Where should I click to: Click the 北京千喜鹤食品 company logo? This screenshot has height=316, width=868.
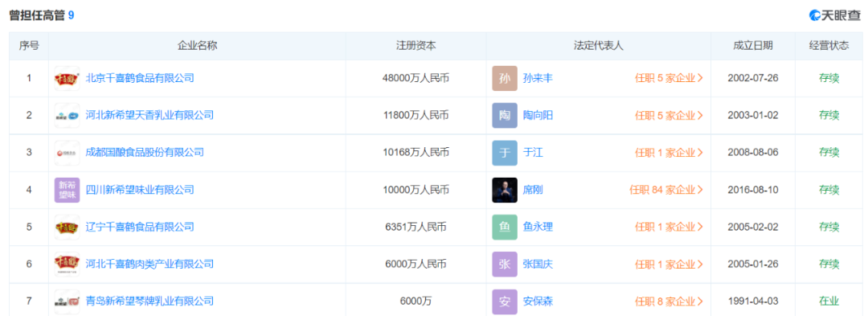pyautogui.click(x=67, y=79)
